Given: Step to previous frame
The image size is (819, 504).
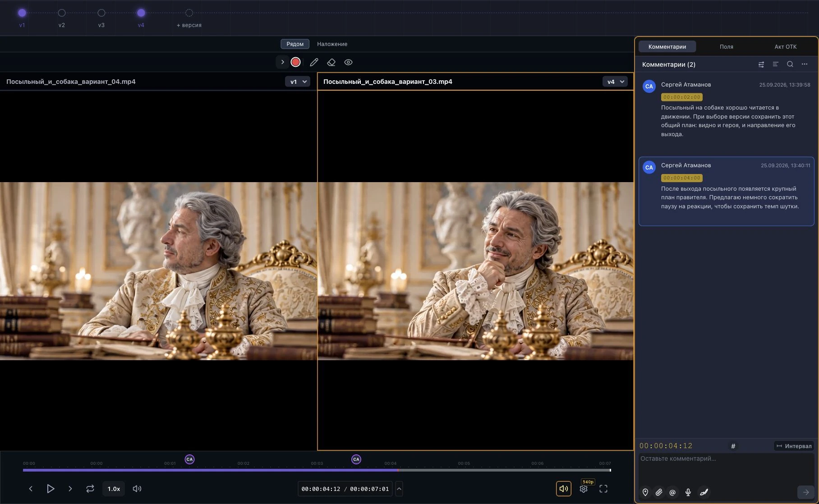Looking at the screenshot, I should tap(31, 489).
